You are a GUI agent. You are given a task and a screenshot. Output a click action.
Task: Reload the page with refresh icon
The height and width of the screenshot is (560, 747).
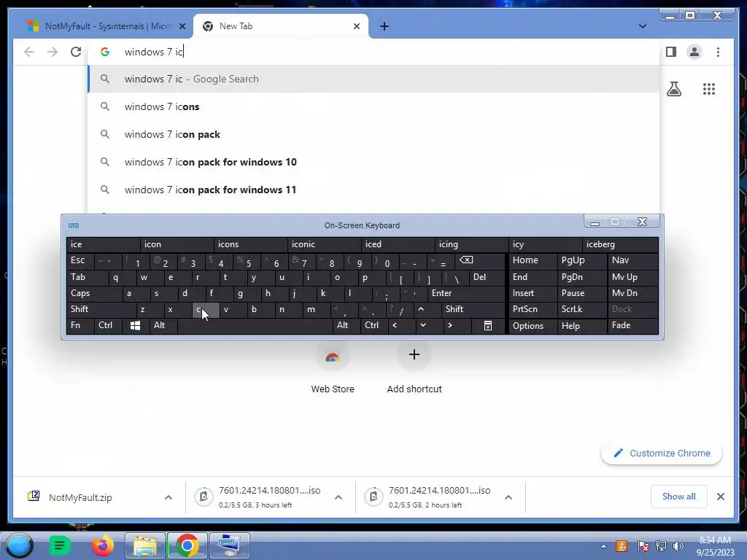tap(76, 52)
